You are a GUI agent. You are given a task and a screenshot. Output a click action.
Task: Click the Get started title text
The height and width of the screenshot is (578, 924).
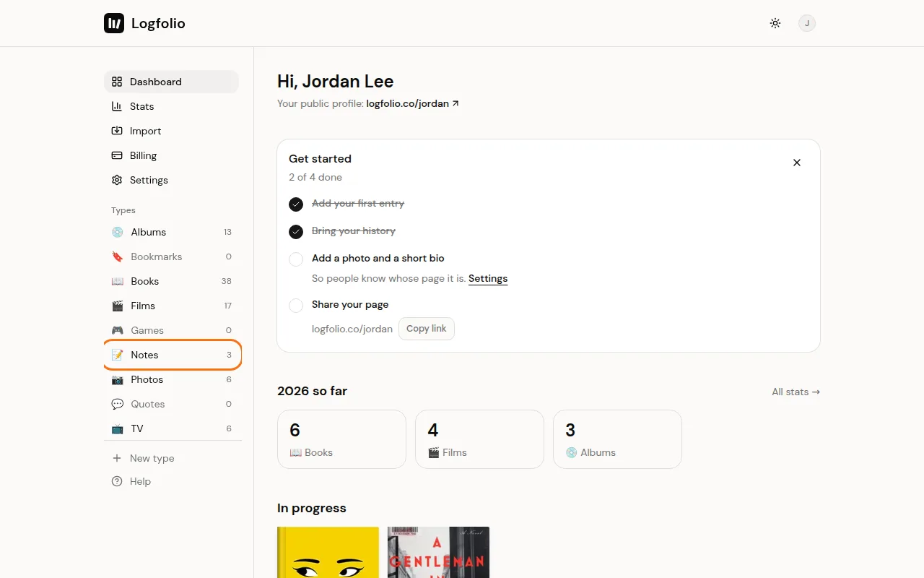coord(320,158)
